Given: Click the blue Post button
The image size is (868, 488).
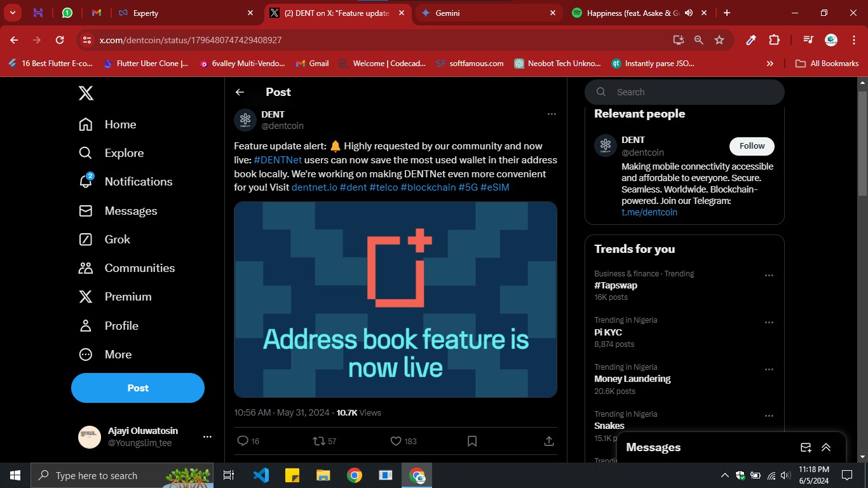Looking at the screenshot, I should pos(138,388).
